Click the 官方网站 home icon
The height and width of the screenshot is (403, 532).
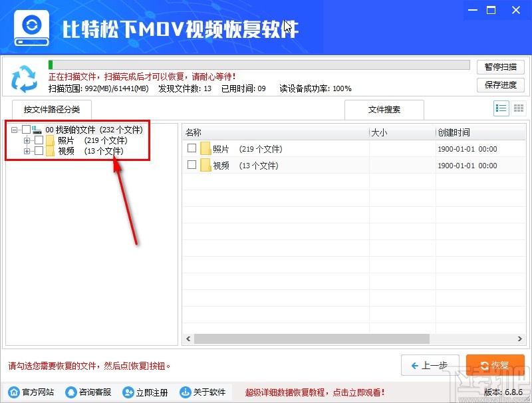(14, 392)
